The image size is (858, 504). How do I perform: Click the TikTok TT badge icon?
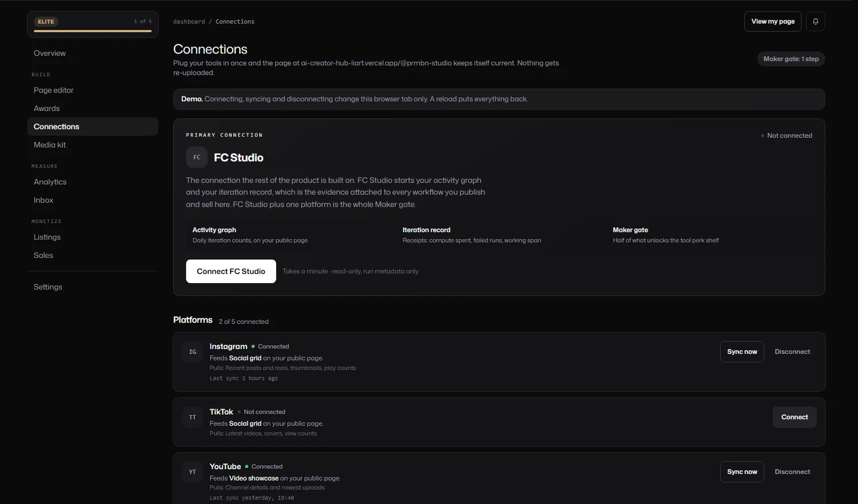click(192, 418)
